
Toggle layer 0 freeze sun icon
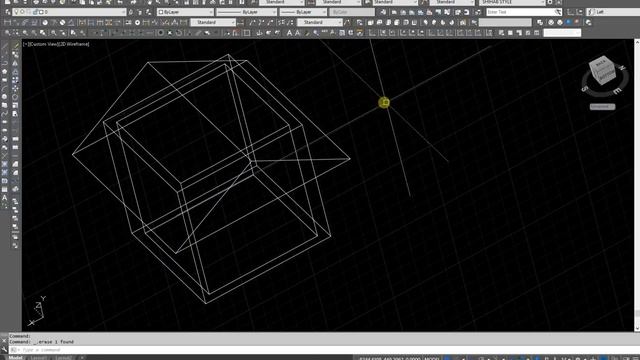pyautogui.click(x=23, y=12)
